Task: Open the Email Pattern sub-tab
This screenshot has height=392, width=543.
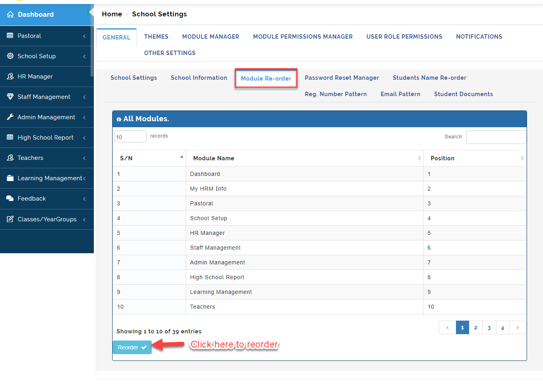Action: click(400, 94)
